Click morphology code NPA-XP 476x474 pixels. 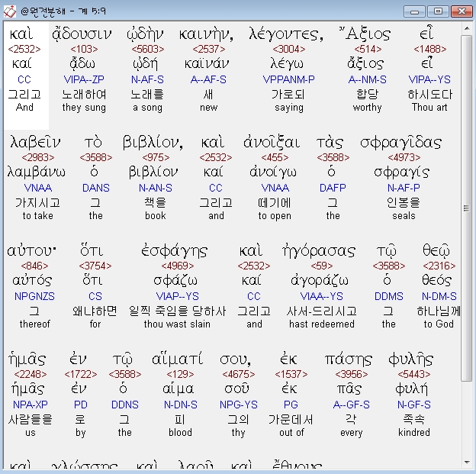tap(31, 405)
